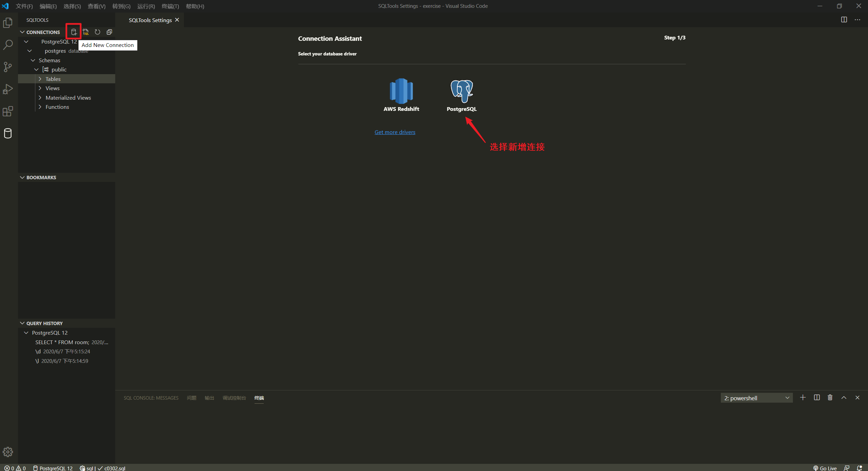868x471 pixels.
Task: Select the 终端 terminal panel tab
Action: point(260,398)
